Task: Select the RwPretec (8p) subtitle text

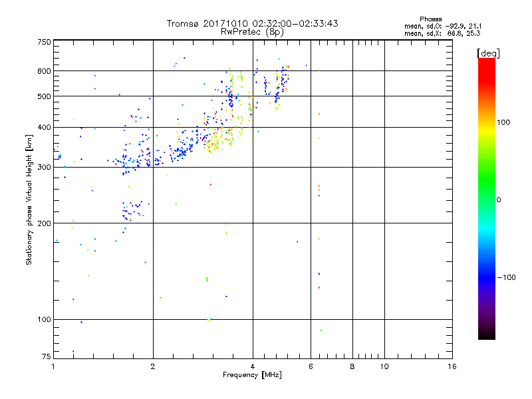Action: (252, 31)
